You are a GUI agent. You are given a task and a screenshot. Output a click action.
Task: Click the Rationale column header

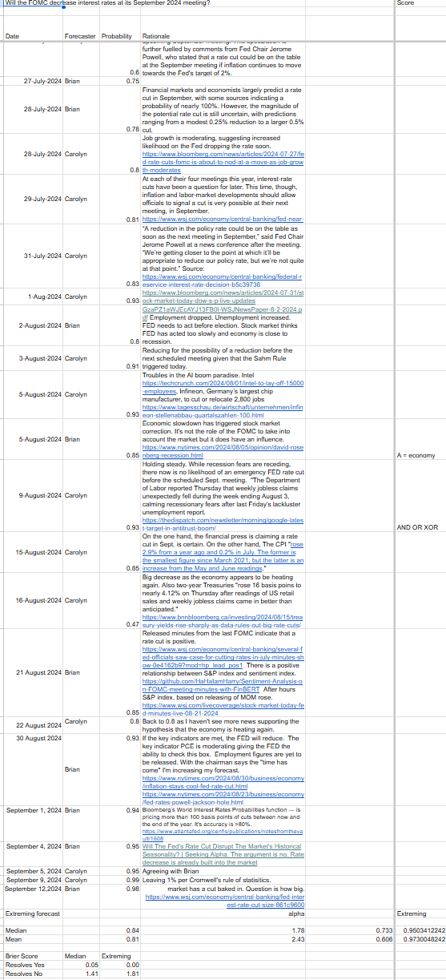point(155,37)
